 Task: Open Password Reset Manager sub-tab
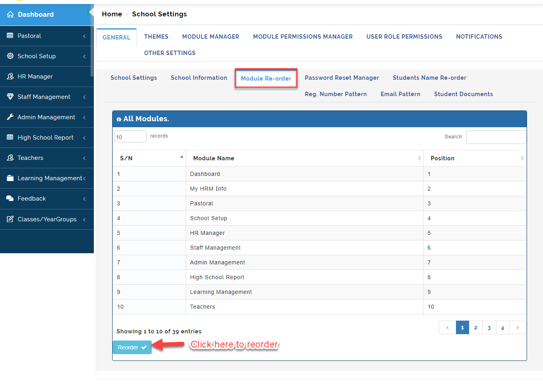(342, 78)
